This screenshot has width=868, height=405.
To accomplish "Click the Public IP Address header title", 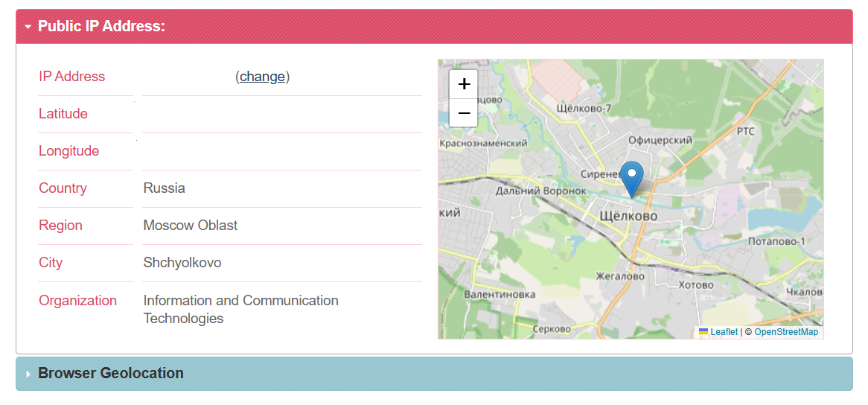I will point(101,27).
